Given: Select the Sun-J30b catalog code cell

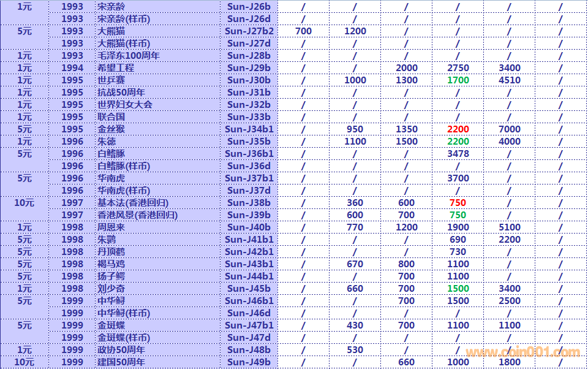Looking at the screenshot, I should (249, 80).
